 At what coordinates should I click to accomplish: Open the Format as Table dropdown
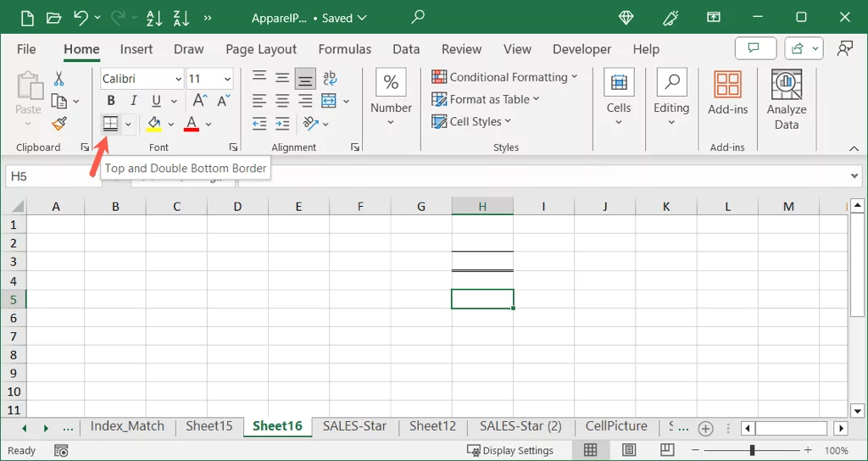tap(486, 99)
